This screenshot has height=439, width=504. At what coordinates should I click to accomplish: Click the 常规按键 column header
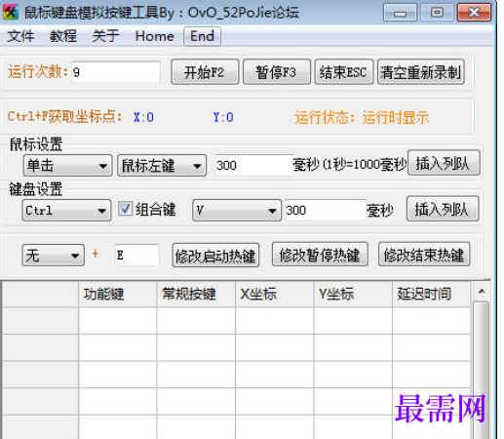(x=196, y=294)
